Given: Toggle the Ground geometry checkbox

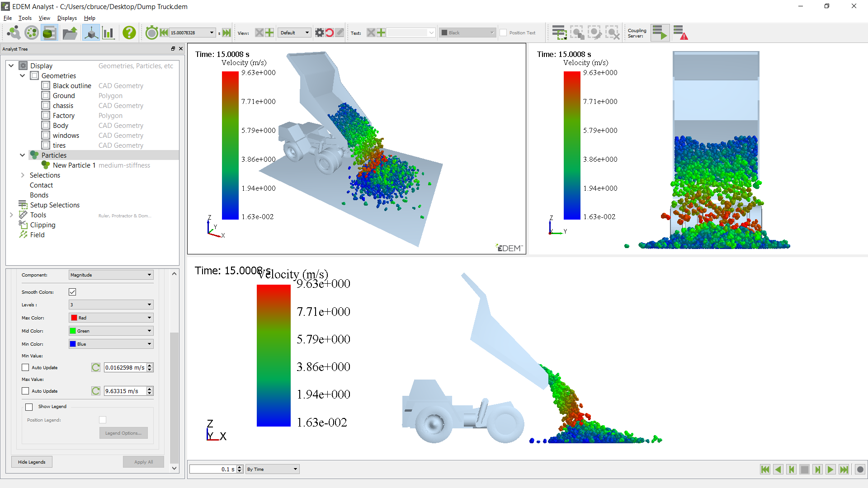Looking at the screenshot, I should tap(46, 95).
